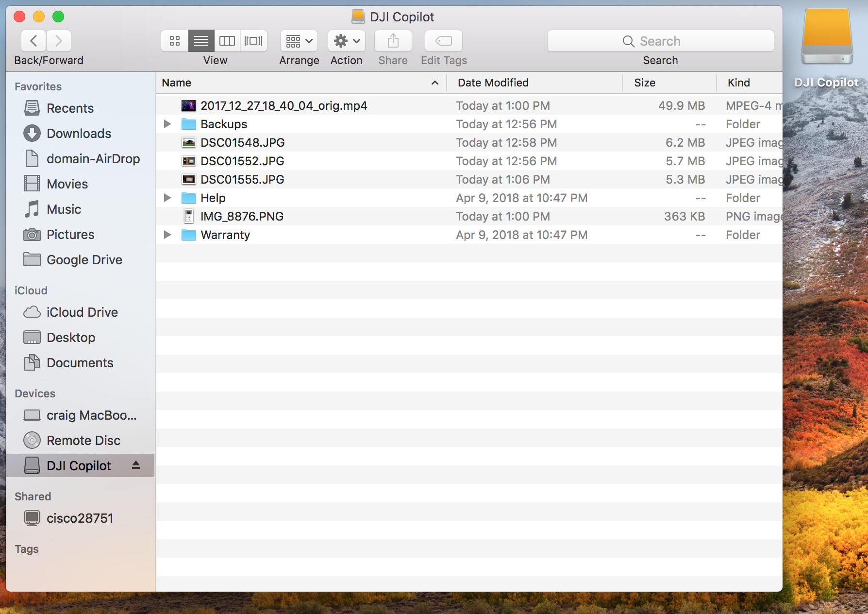Eject the DJI Copilot drive

(x=136, y=465)
